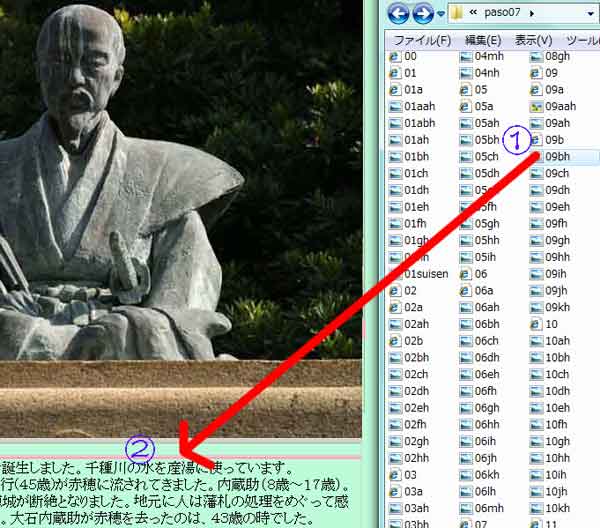The width and height of the screenshot is (600, 528).
Task: Open the ファイル(F) menu
Action: [x=421, y=40]
